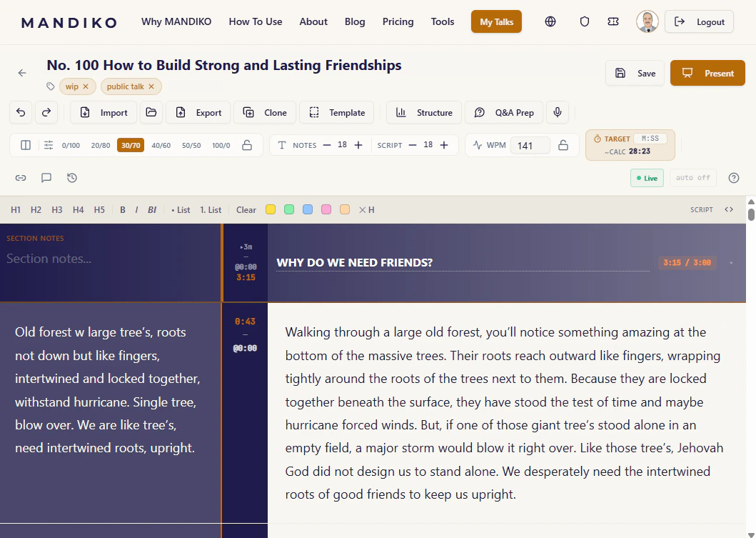Start Present mode

[707, 74]
